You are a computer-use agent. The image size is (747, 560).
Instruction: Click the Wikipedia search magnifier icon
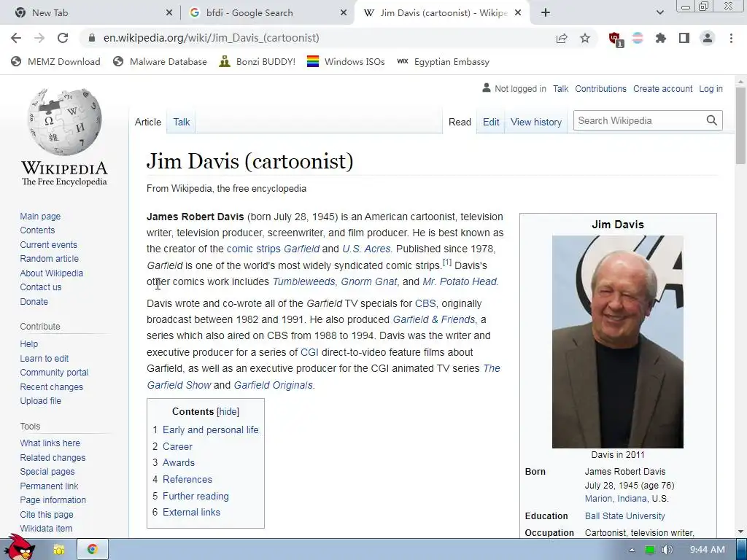712,120
